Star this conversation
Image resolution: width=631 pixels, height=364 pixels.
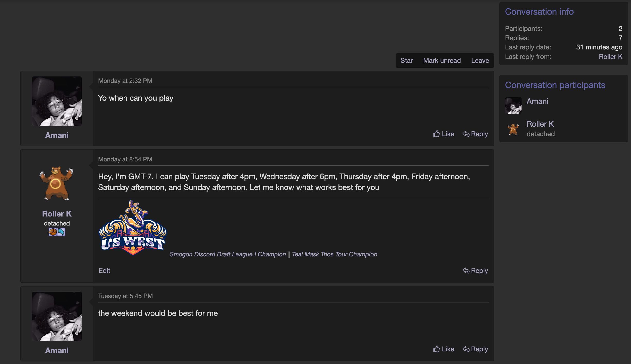pyautogui.click(x=406, y=60)
